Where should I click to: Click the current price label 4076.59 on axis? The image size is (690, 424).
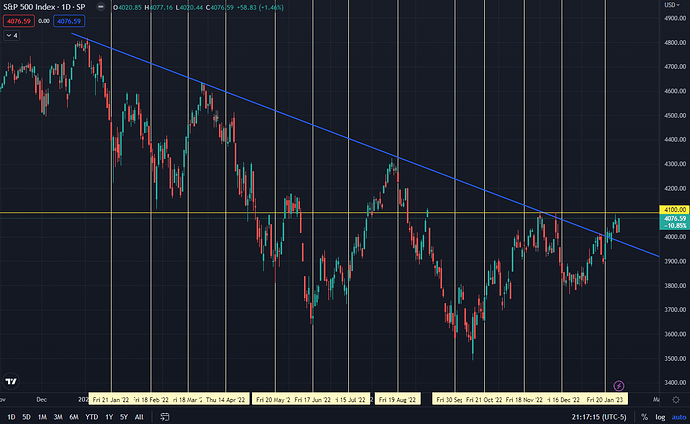click(675, 218)
